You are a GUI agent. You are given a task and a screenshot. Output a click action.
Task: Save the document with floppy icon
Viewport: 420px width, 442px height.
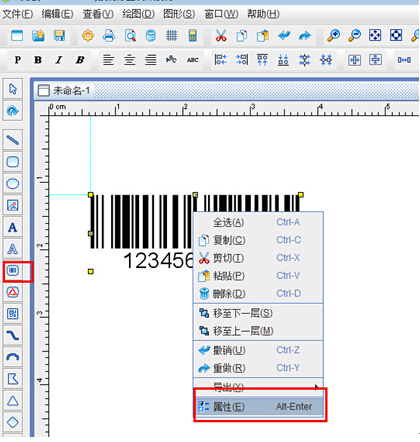pyautogui.click(x=59, y=35)
